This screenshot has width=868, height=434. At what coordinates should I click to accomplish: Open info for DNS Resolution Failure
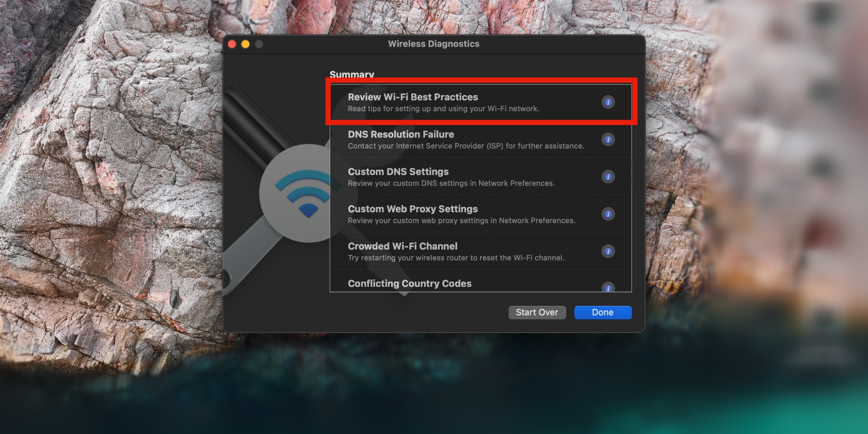(608, 139)
